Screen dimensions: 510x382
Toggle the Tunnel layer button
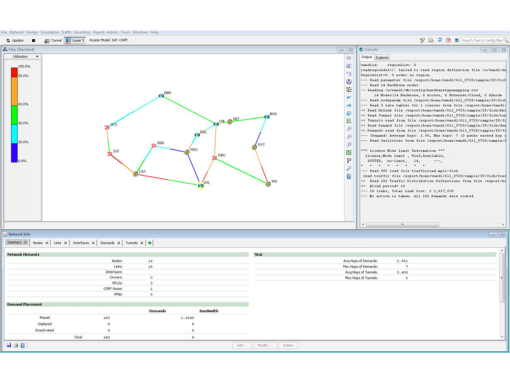(x=53, y=40)
